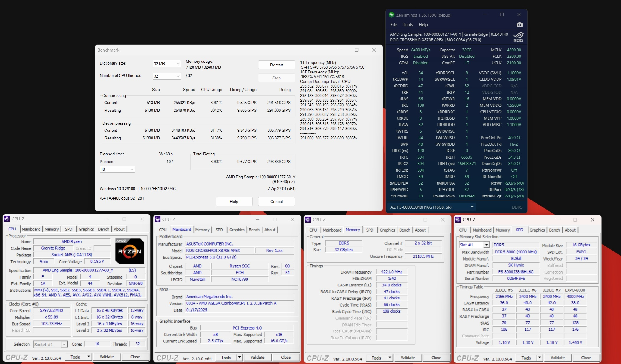Open Tools dropdown arrow in Mainboard window
Screen dimensions: 621x364
(x=239, y=358)
